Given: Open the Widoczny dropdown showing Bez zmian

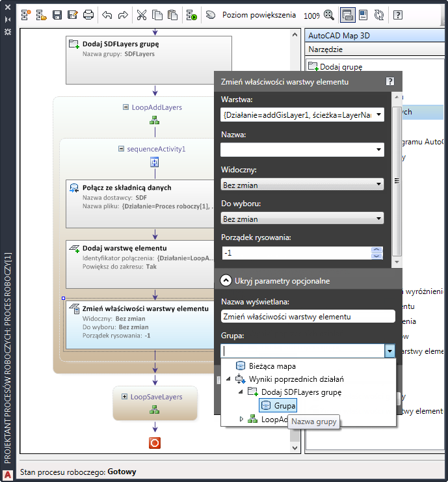Looking at the screenshot, I should tap(302, 185).
